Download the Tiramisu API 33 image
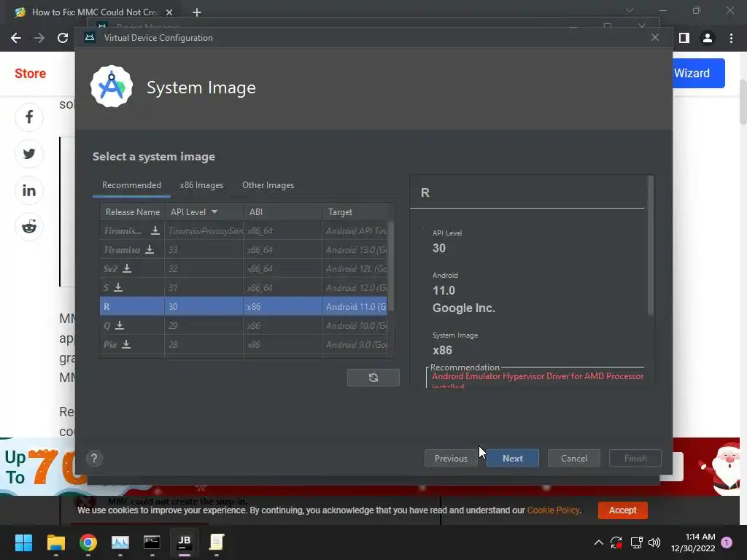Viewport: 747px width, 560px height. [150, 249]
